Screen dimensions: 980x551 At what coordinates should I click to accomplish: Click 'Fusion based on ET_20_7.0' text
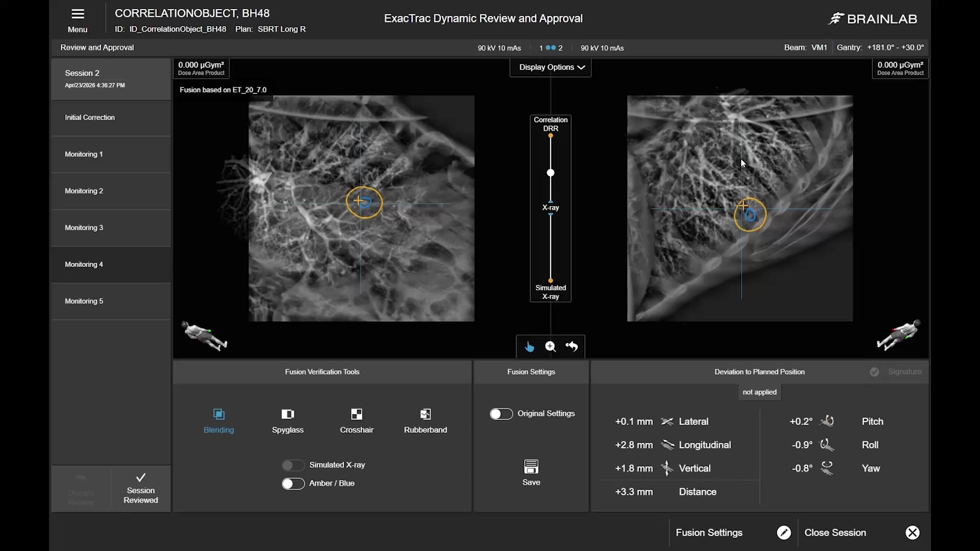(x=223, y=90)
